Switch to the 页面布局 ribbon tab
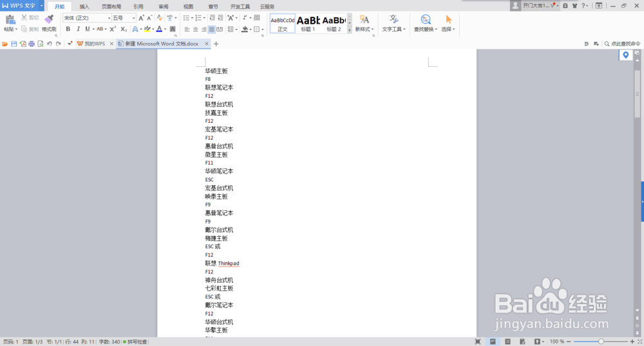 pos(111,6)
